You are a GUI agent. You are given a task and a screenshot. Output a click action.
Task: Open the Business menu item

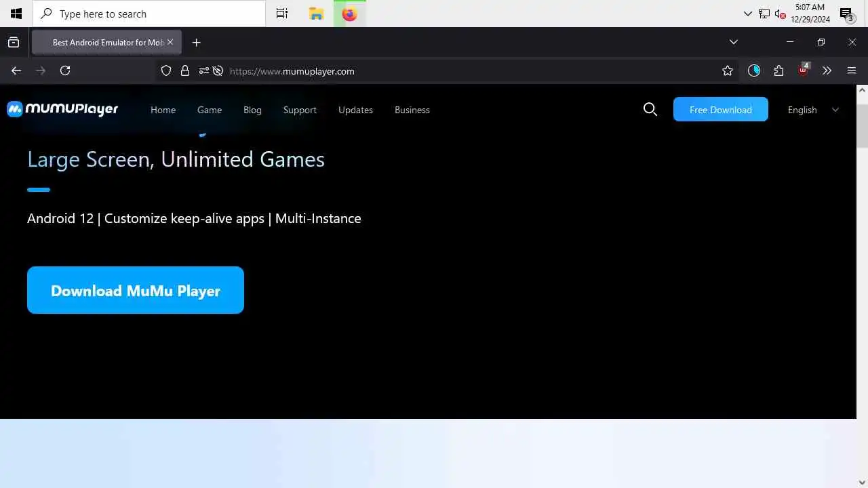412,110
